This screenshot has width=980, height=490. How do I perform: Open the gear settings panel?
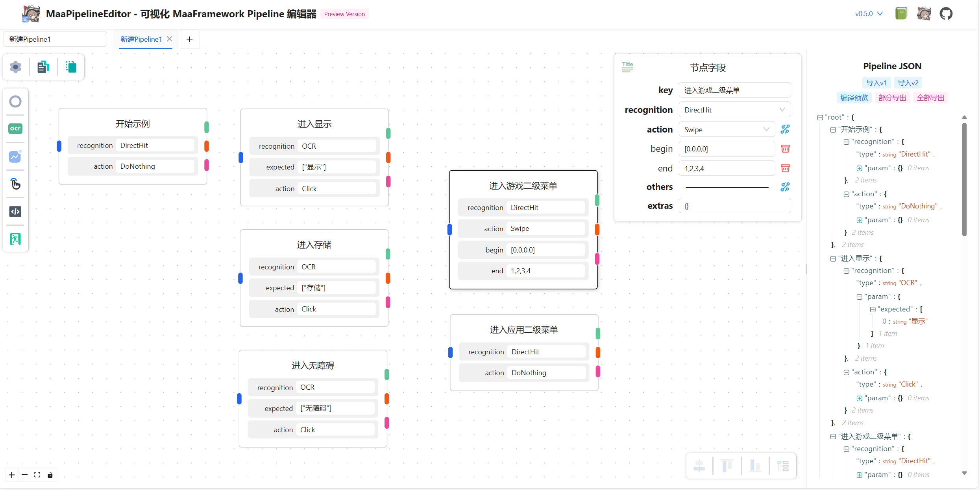[15, 67]
